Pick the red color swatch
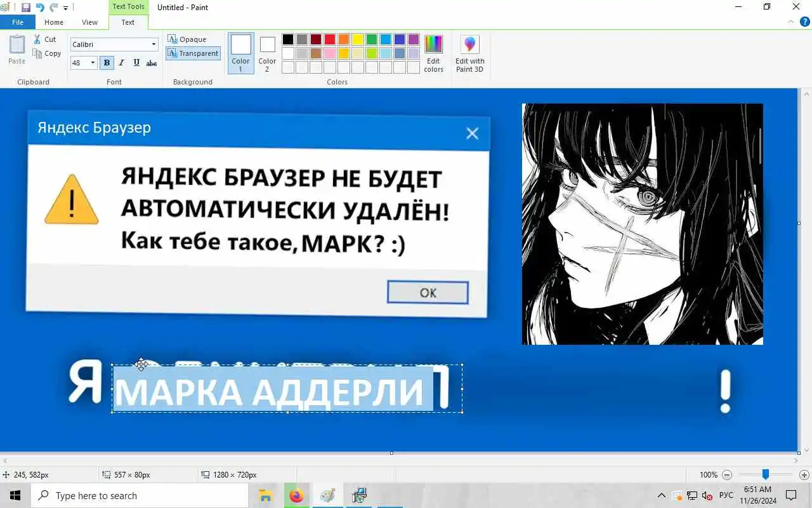This screenshot has height=508, width=812. point(330,39)
